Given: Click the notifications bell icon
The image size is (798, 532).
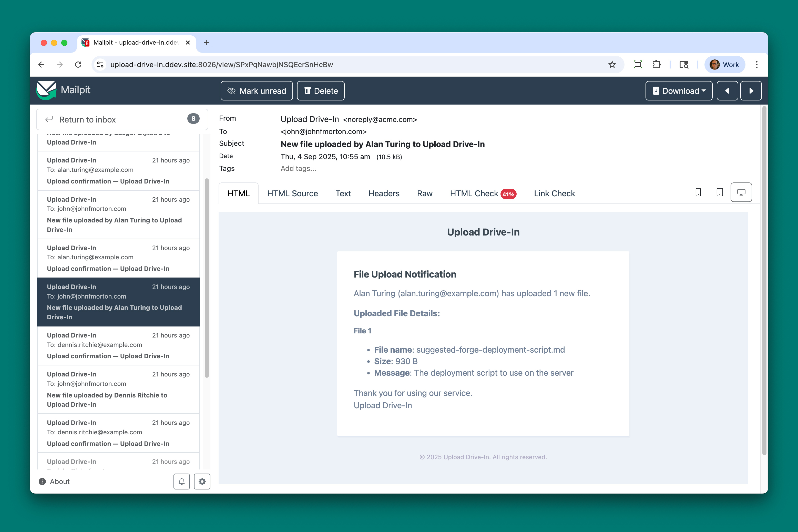Looking at the screenshot, I should [181, 482].
